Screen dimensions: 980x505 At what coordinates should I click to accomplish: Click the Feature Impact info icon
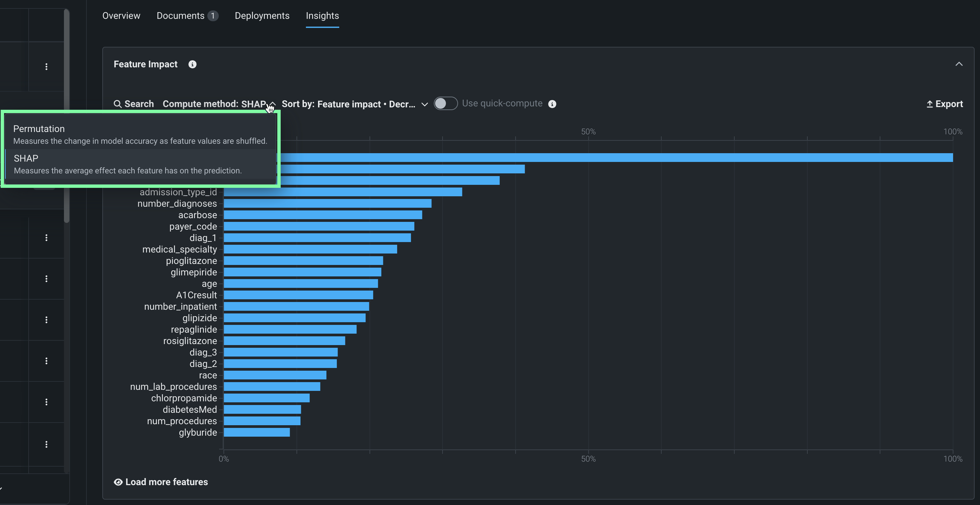coord(193,64)
